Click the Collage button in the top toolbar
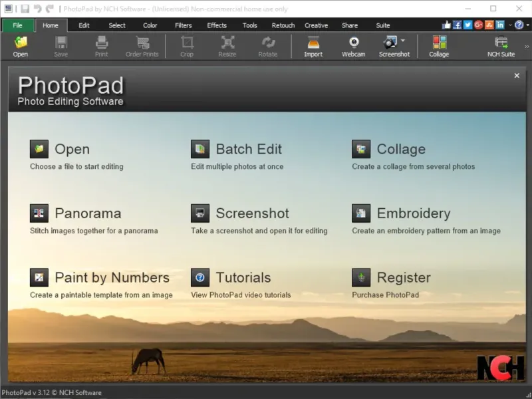Viewport: 532px width, 399px height. pos(439,47)
